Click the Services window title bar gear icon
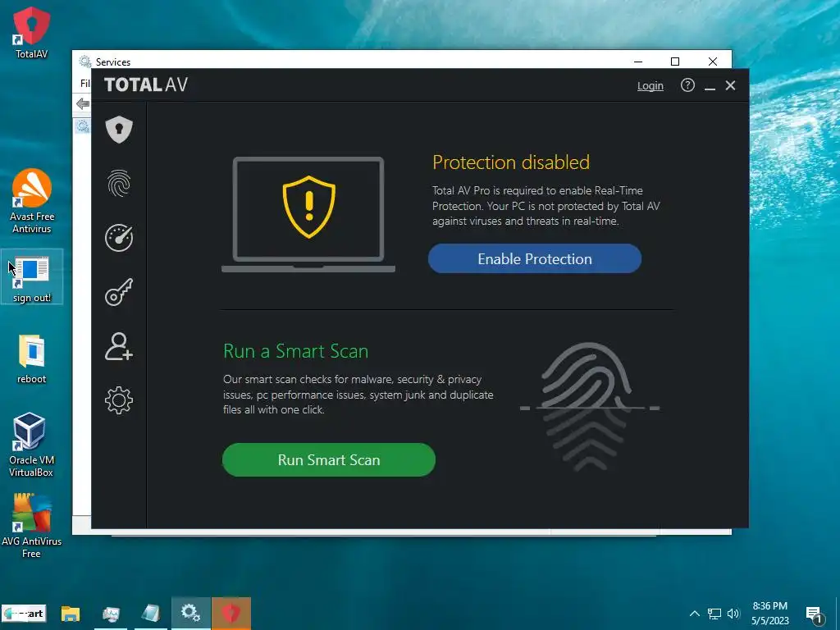Image resolution: width=840 pixels, height=630 pixels. click(84, 62)
